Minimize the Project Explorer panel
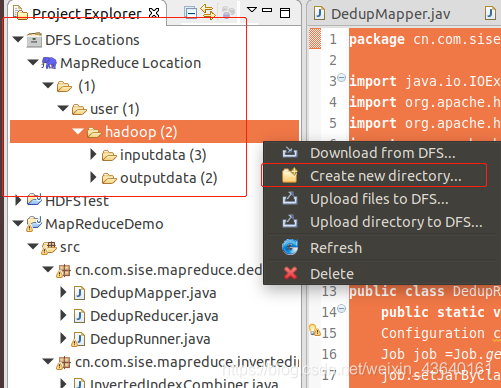The image size is (501, 388). [x=267, y=10]
